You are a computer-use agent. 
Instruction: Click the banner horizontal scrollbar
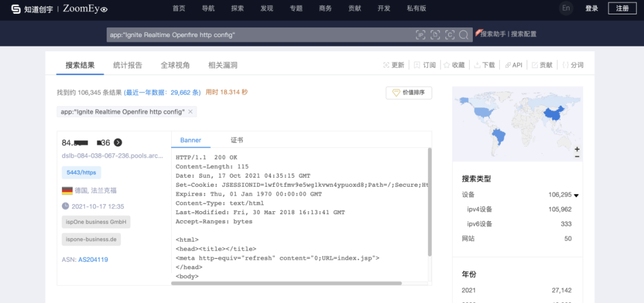[x=286, y=283]
